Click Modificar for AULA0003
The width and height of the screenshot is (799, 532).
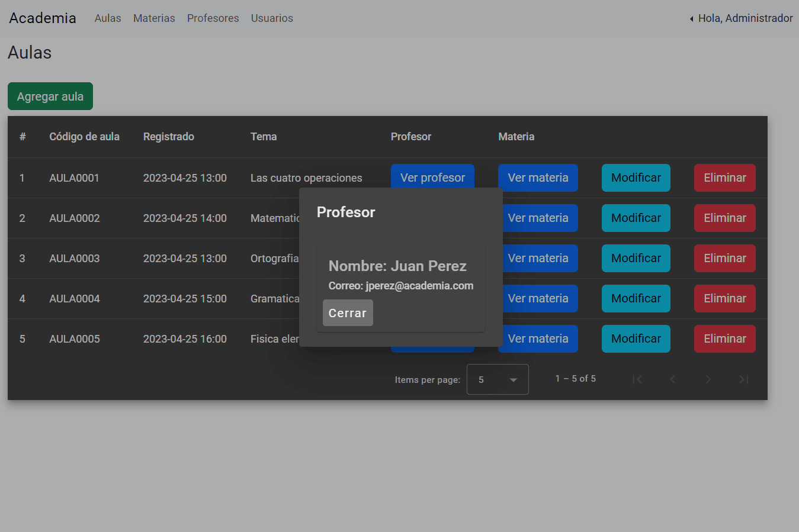point(636,258)
